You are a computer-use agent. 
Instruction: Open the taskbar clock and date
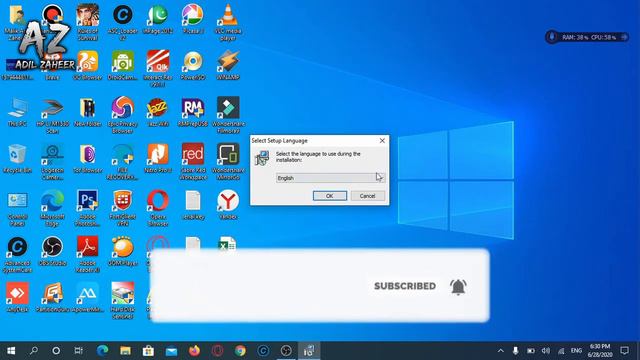600,351
